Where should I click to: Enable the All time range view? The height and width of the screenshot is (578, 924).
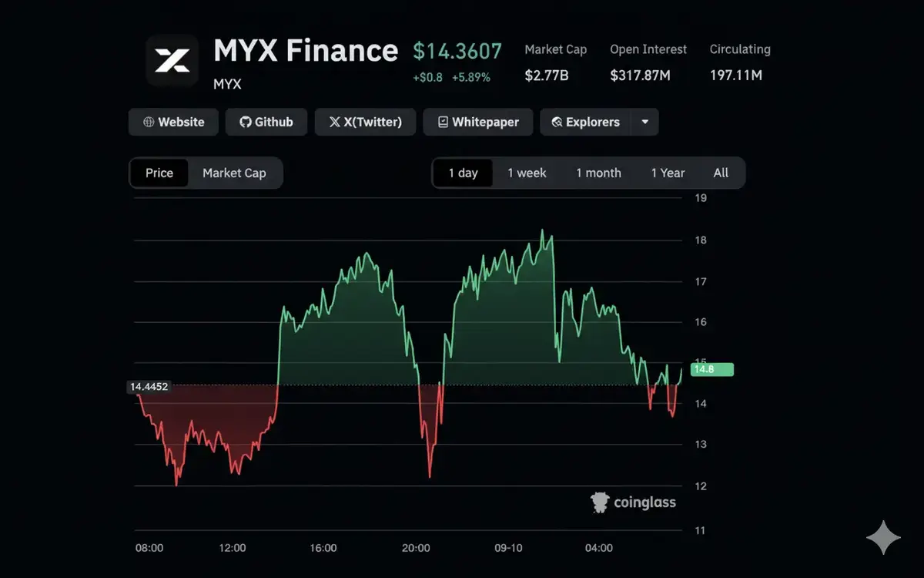721,173
